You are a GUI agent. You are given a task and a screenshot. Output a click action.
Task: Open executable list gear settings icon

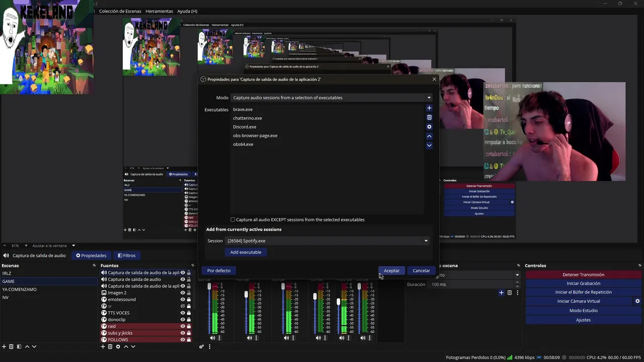coord(429,127)
